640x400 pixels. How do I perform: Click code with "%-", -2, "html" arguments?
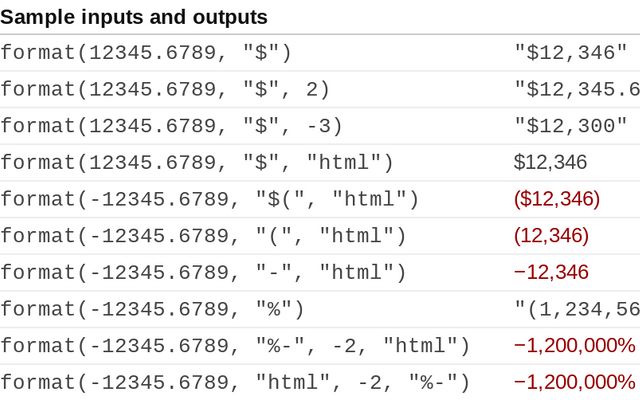[235, 345]
